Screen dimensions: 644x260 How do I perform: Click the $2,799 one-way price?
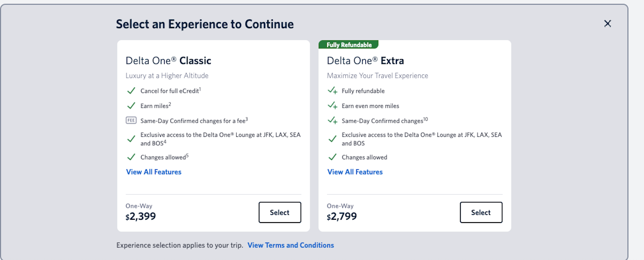point(342,217)
